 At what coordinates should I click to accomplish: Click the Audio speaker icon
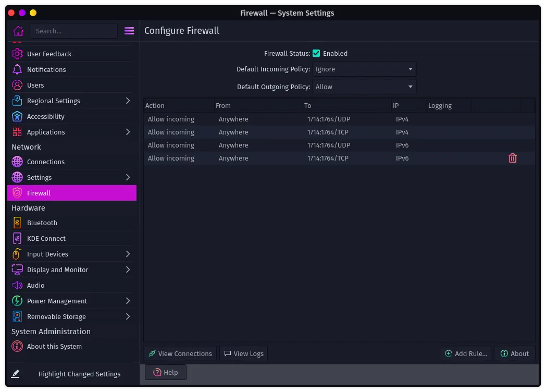click(17, 285)
